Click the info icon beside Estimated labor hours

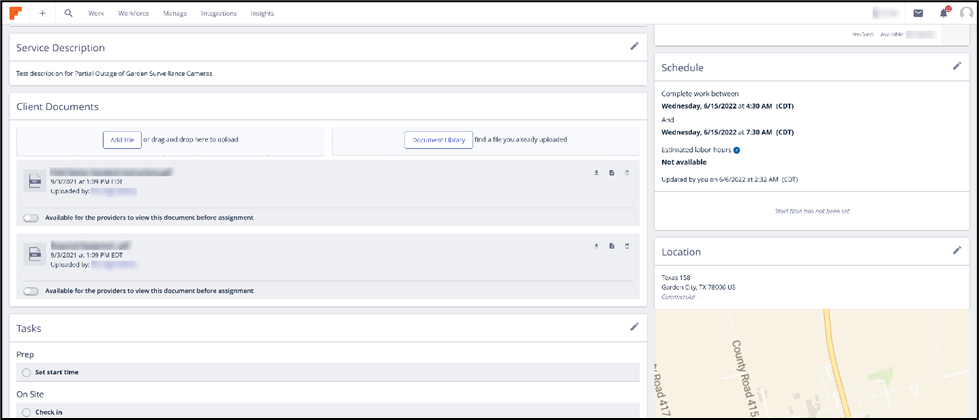(736, 150)
